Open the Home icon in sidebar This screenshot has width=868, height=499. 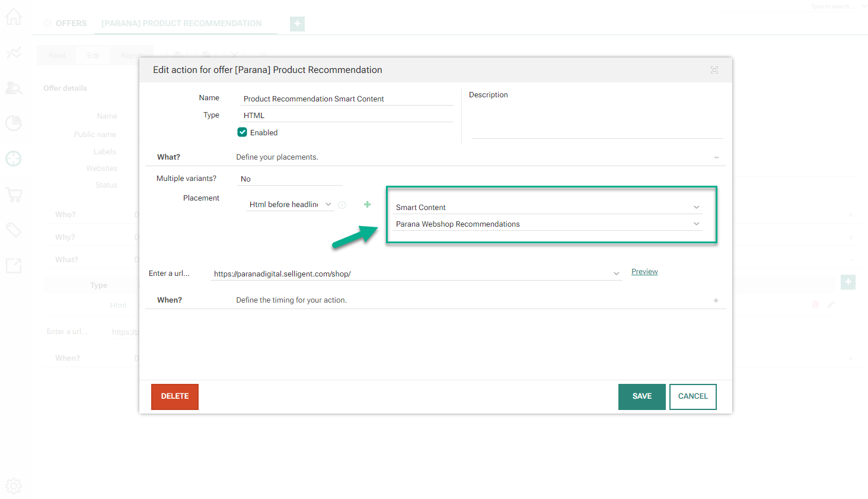[14, 17]
